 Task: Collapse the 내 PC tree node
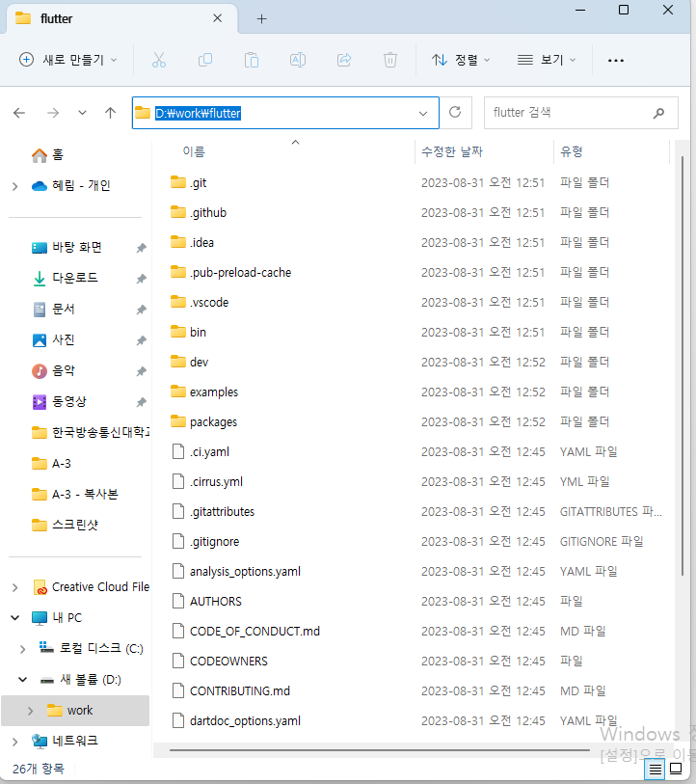coord(15,618)
